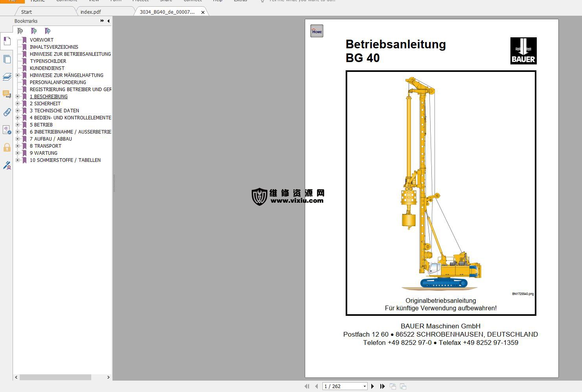Expand the 2 SICHERHEIT bookmark node
582x392 pixels.
[x=17, y=103]
